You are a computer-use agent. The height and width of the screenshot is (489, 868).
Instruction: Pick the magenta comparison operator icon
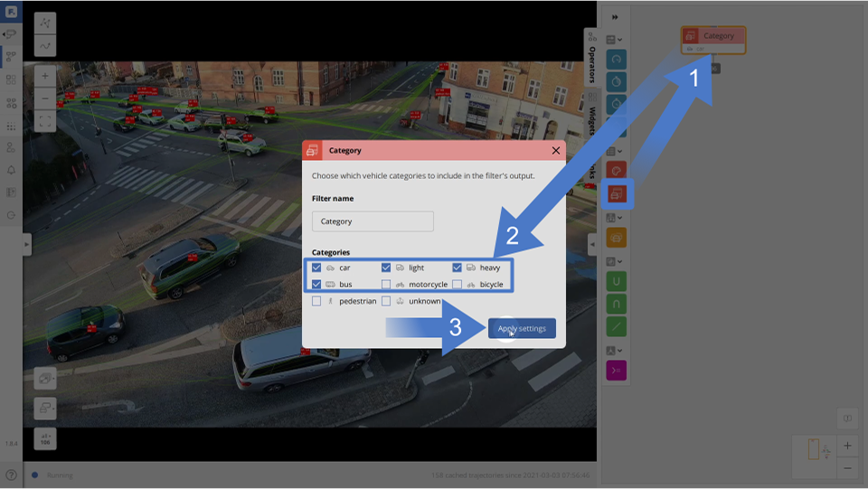click(616, 370)
